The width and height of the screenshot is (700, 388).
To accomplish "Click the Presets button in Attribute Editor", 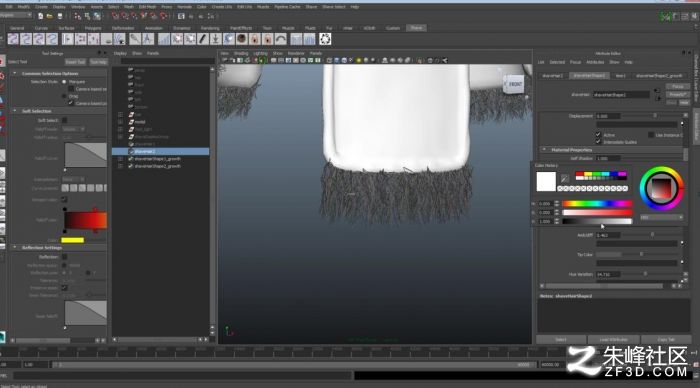I will pyautogui.click(x=678, y=94).
